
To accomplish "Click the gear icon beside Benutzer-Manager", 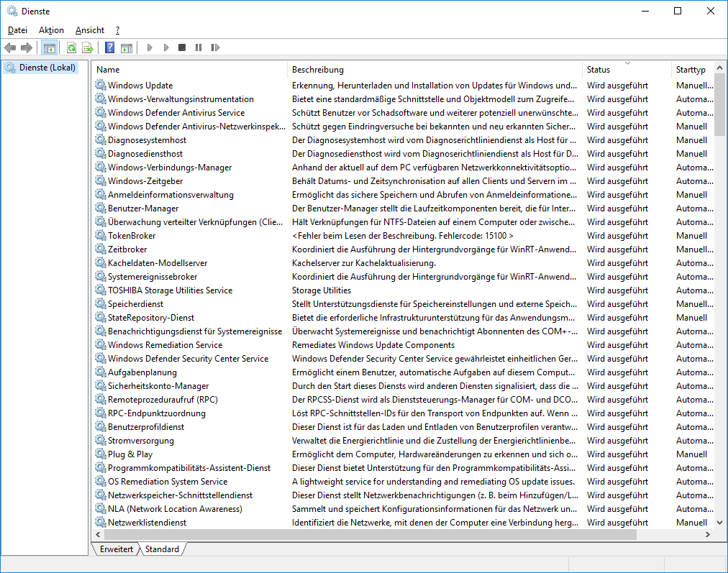I will 100,208.
